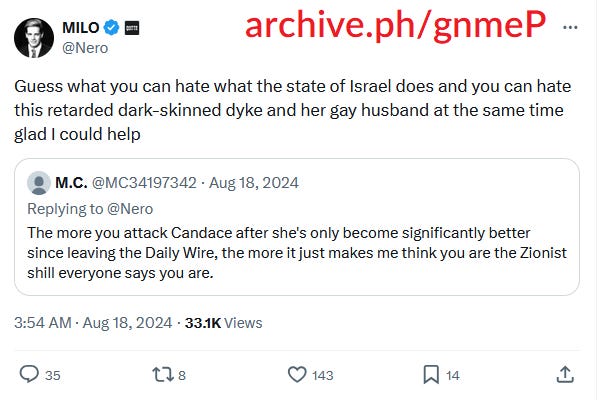The image size is (601, 400).
Task: Bookmark the post with bookmark icon
Action: 431,374
